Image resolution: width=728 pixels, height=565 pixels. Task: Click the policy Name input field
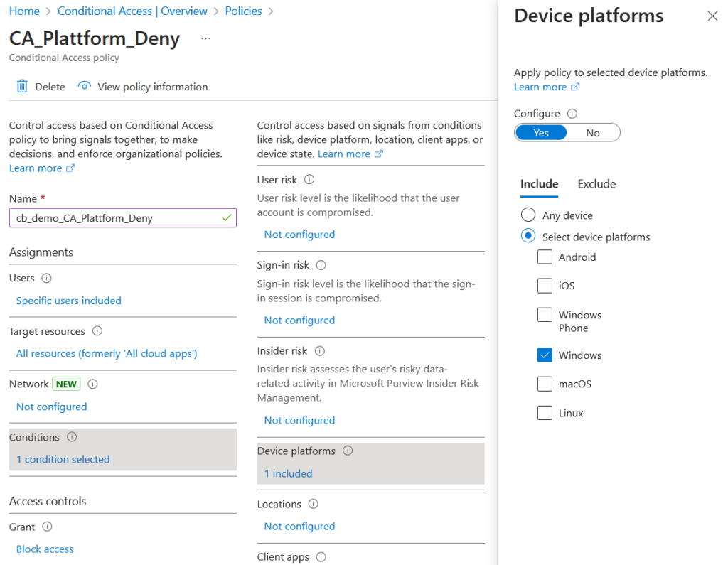point(117,218)
